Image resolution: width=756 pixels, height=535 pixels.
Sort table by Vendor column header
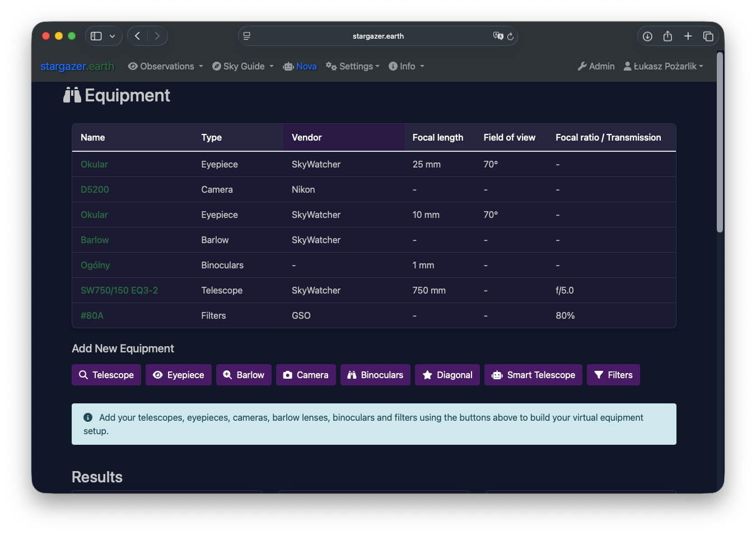307,137
